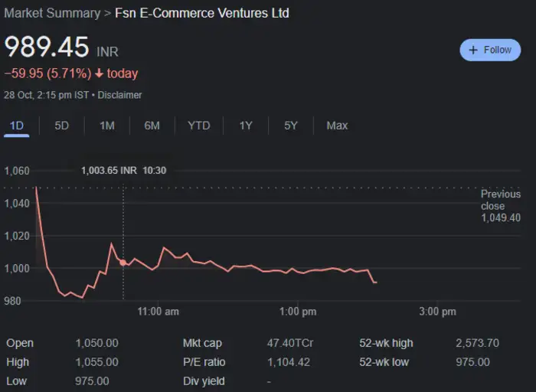Click the Fsn E-Commerce Ventures Ltd title

[202, 13]
